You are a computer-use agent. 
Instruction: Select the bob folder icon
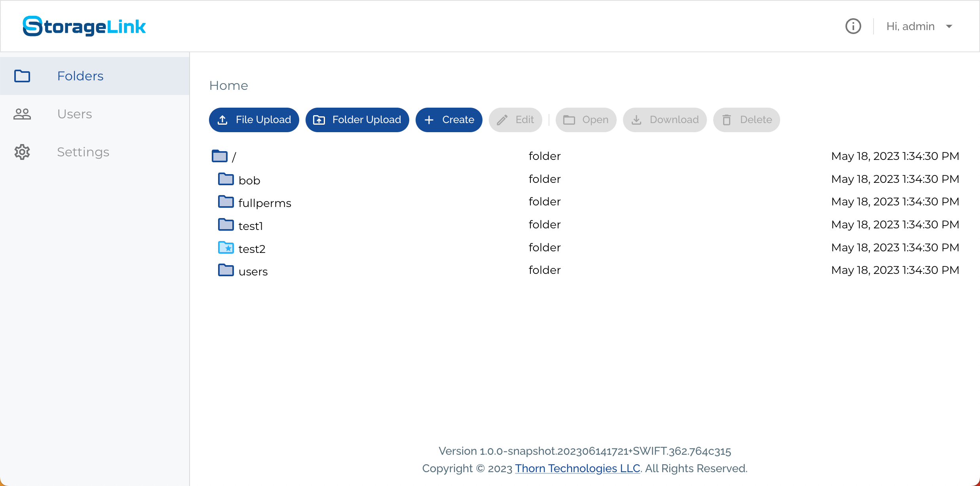(x=226, y=179)
